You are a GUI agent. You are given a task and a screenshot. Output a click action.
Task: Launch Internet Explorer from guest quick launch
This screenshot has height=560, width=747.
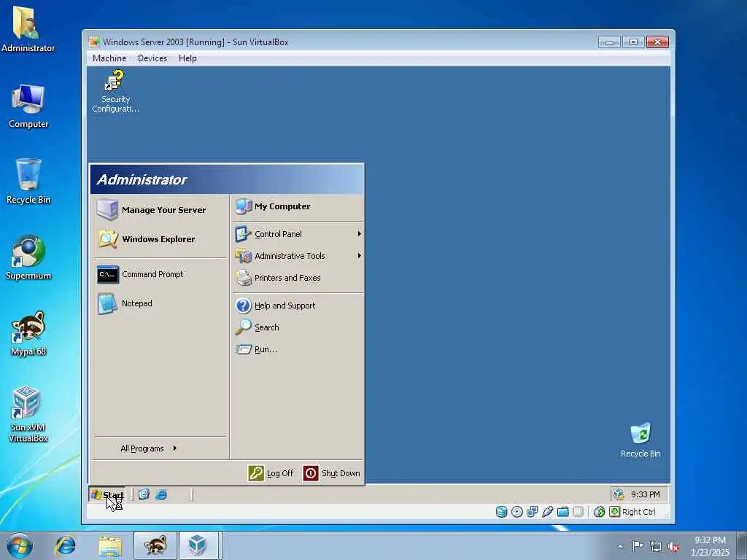pyautogui.click(x=161, y=494)
